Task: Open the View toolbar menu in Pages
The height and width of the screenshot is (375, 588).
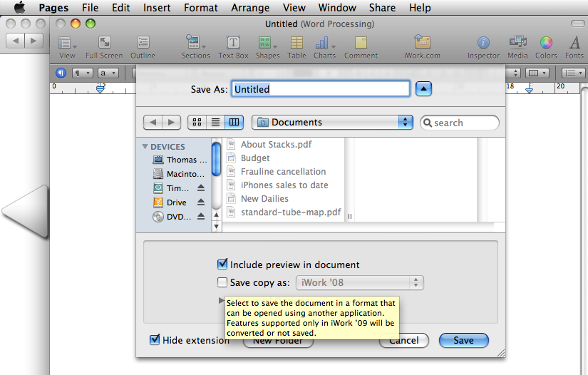Action: pos(67,48)
